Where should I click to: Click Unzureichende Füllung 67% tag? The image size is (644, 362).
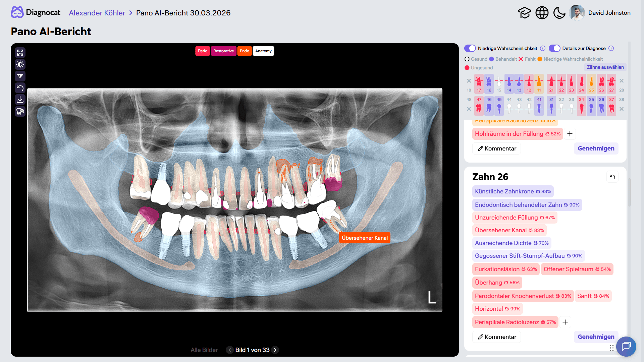pos(515,218)
